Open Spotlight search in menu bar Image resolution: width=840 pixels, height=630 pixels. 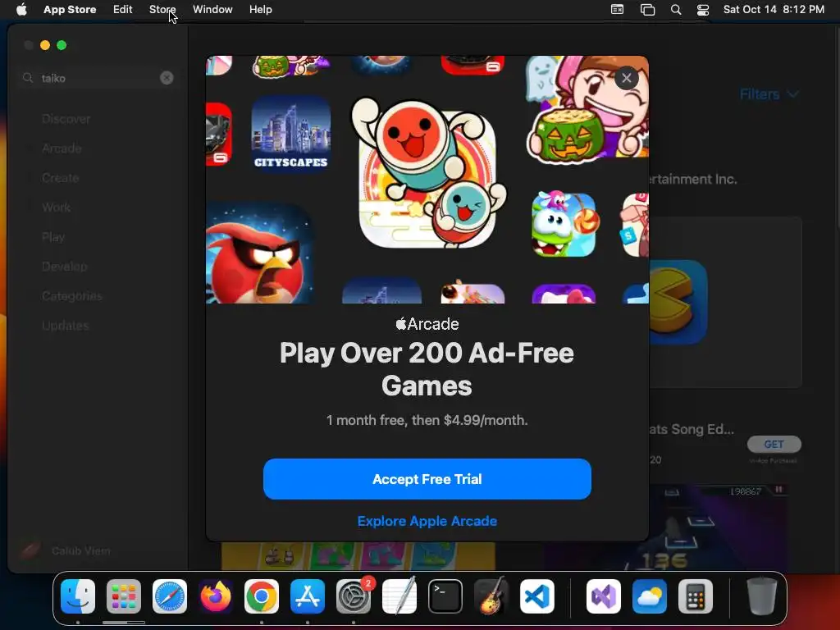pos(676,10)
